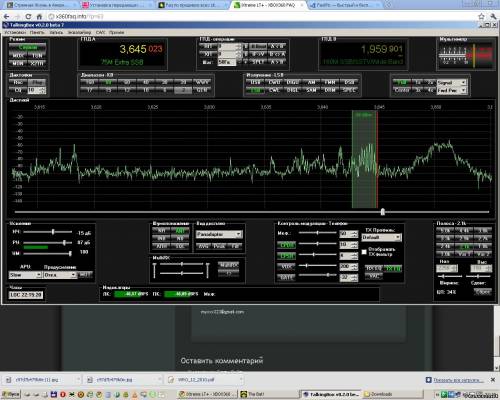Switch mode to CWU
The image size is (500, 400).
point(274,82)
